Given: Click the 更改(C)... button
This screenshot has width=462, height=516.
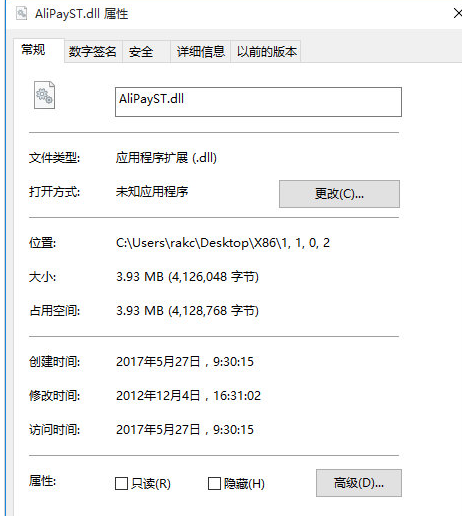Looking at the screenshot, I should click(x=339, y=194).
